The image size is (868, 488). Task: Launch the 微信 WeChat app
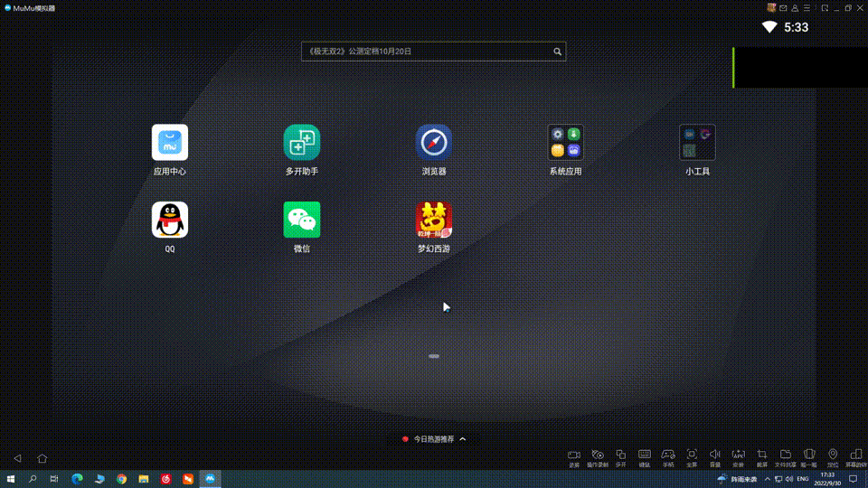point(302,220)
